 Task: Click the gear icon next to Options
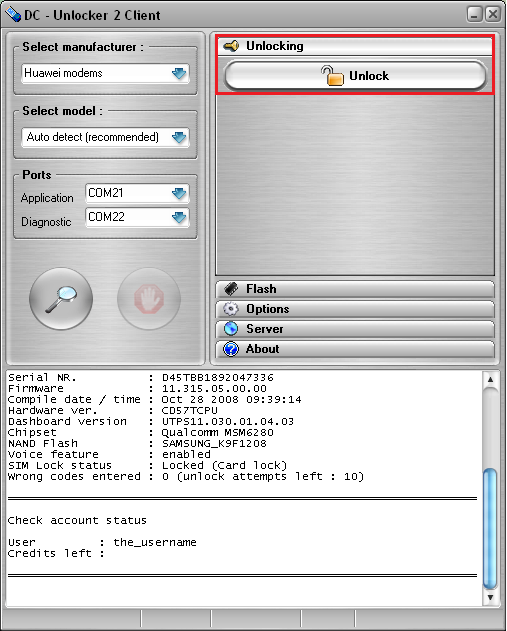[x=231, y=309]
